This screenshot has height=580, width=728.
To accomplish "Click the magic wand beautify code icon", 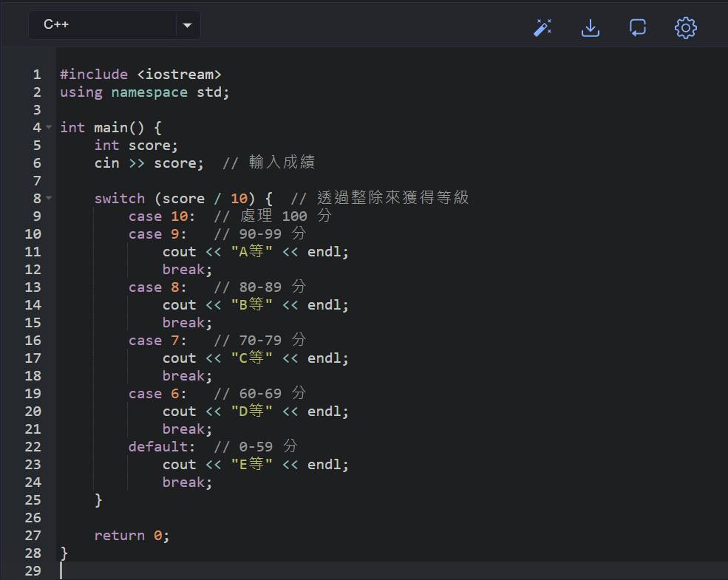I will [542, 28].
